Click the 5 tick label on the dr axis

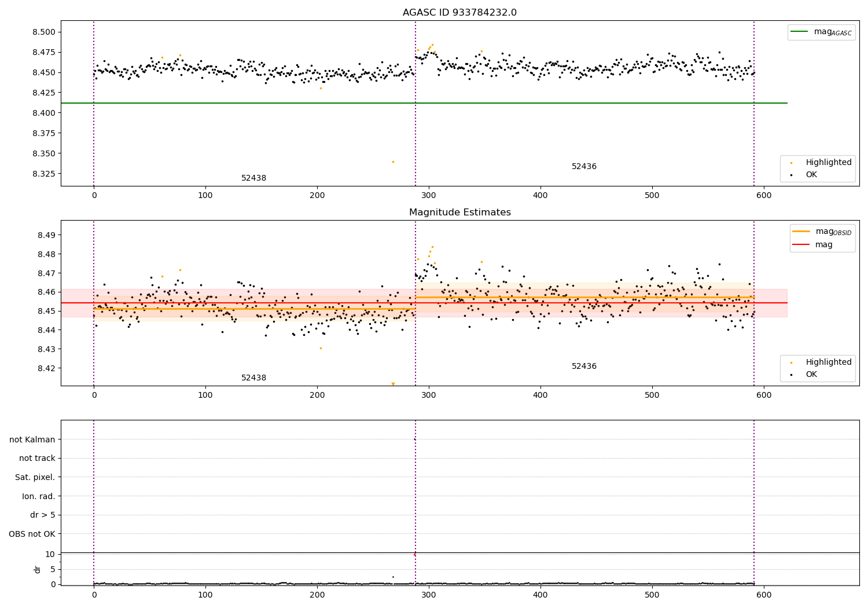[x=53, y=569]
